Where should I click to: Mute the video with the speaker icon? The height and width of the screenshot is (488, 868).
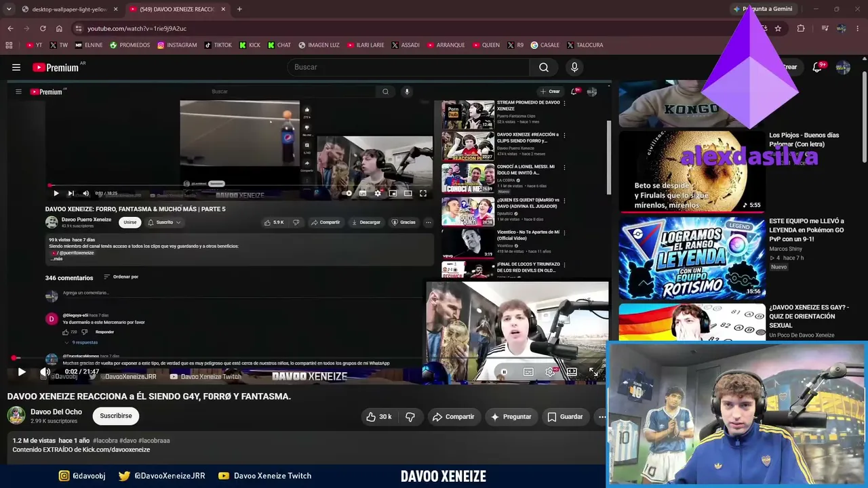[x=45, y=371]
